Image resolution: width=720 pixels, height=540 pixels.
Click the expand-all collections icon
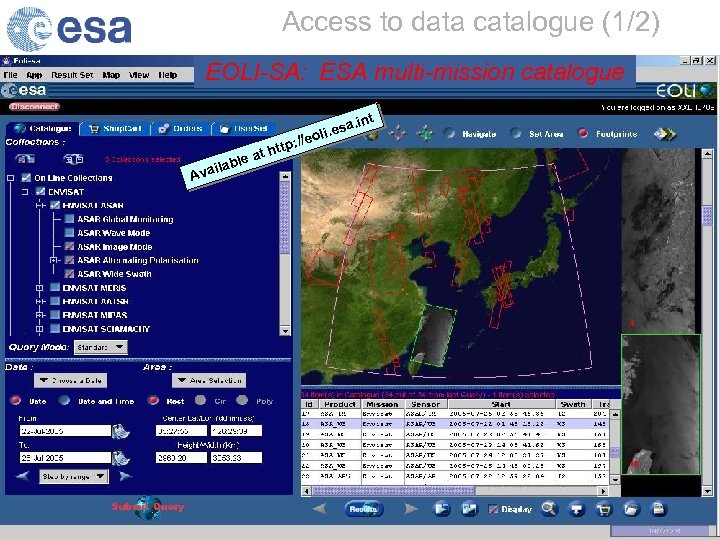click(x=24, y=159)
